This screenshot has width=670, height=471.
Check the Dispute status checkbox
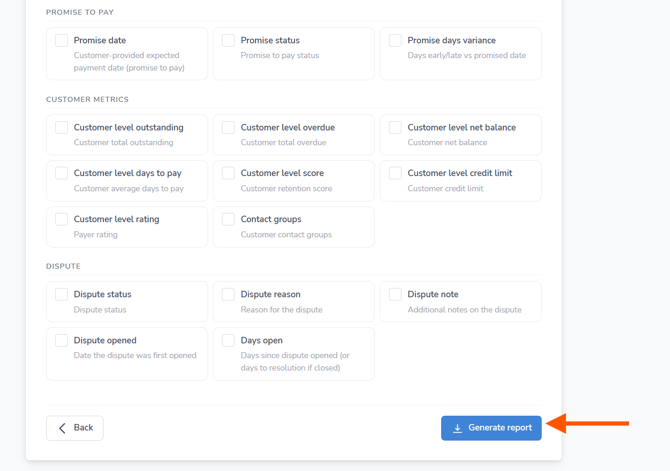tap(62, 295)
